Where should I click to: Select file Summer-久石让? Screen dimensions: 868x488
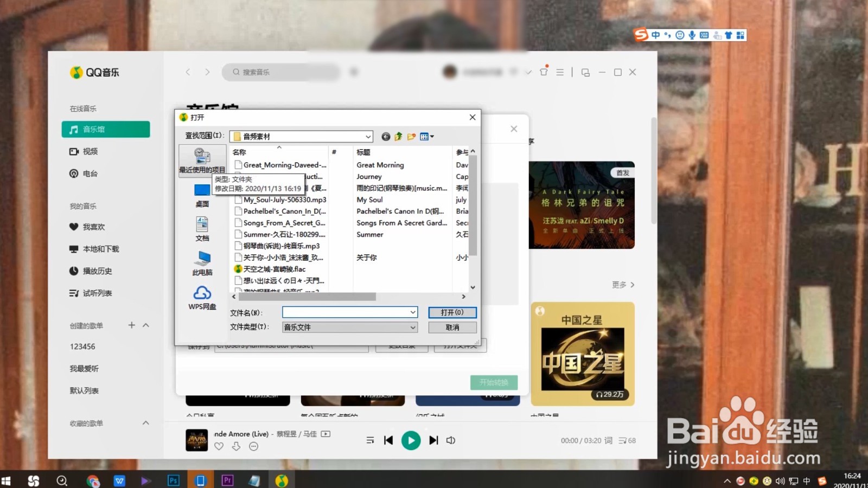point(280,234)
